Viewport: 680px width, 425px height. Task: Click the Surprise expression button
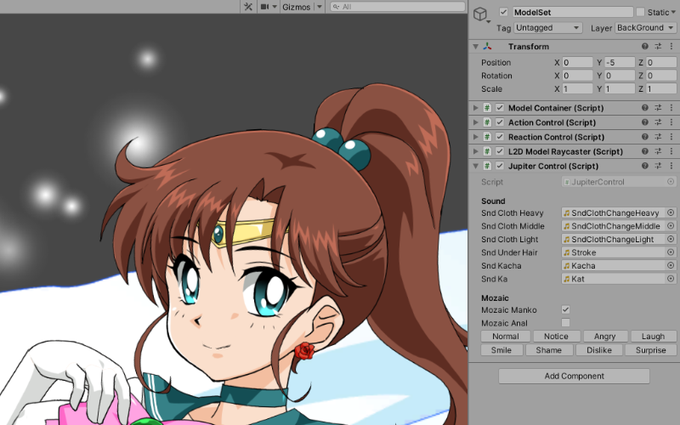(651, 350)
